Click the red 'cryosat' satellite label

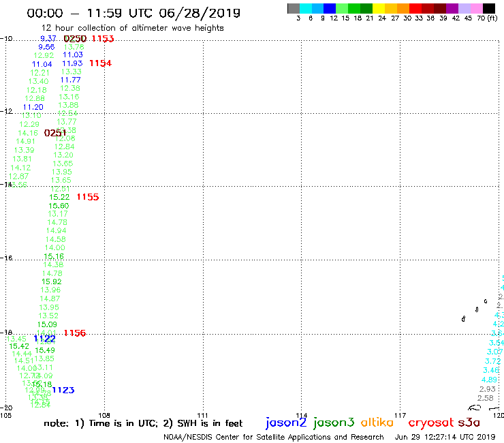click(431, 423)
